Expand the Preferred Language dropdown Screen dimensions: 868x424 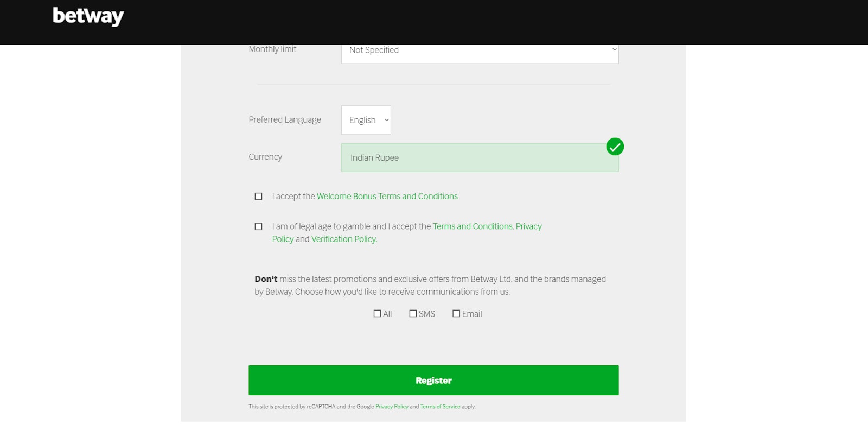pos(366,120)
